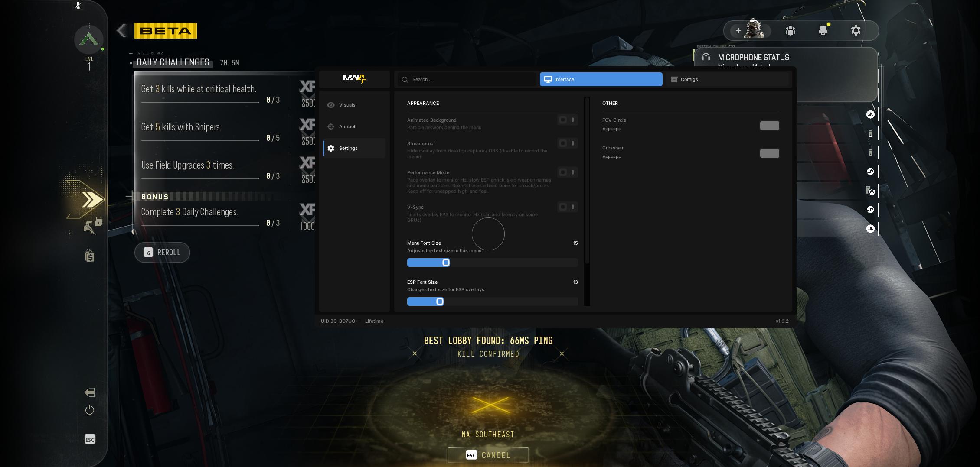Viewport: 980px width, 467px height.
Task: Click the DAILY CHALLENGES heading
Action: tap(173, 62)
